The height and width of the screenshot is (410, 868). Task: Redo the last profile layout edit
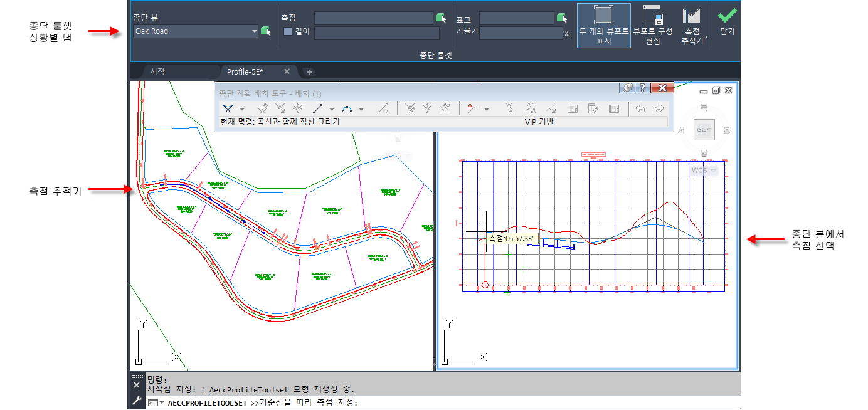coord(659,108)
